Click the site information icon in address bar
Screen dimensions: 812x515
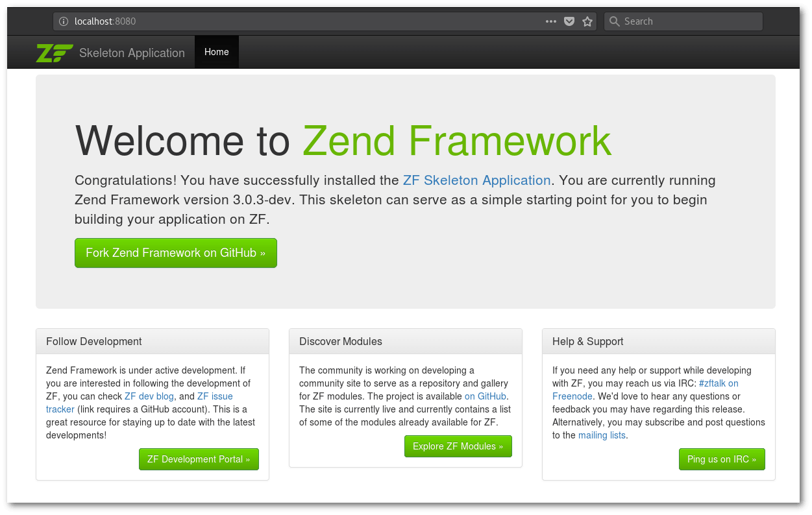64,21
